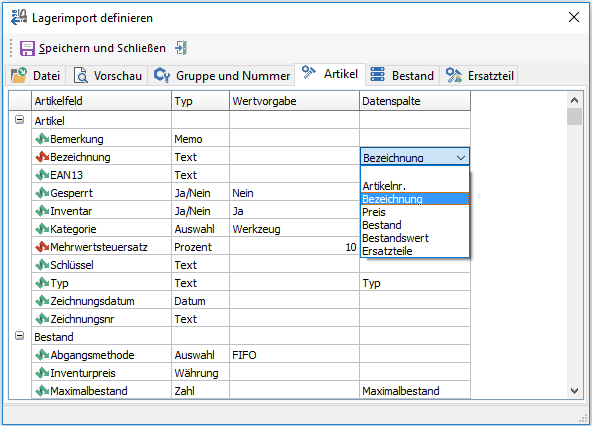Click the Wertvorgabe cell for Gesperrt
The width and height of the screenshot is (592, 426).
coord(294,193)
